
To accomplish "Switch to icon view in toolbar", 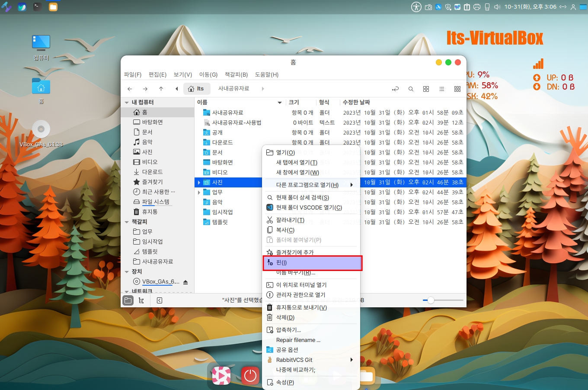I will [426, 89].
